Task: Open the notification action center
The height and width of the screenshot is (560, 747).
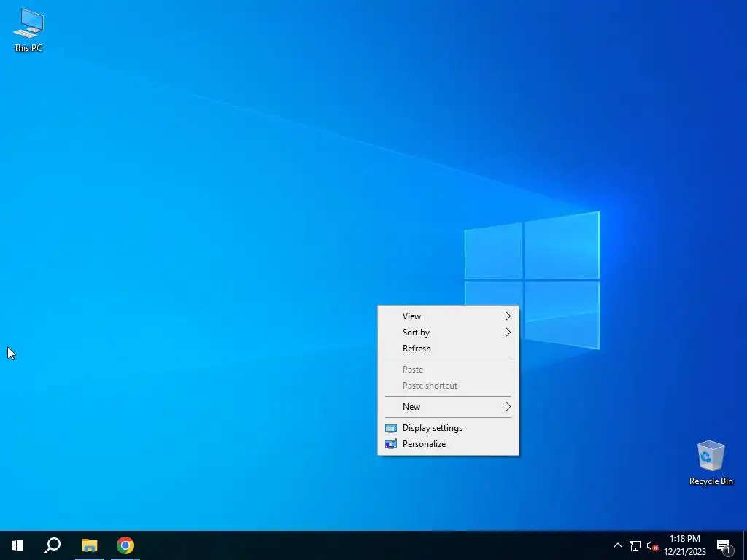Action: (x=724, y=545)
